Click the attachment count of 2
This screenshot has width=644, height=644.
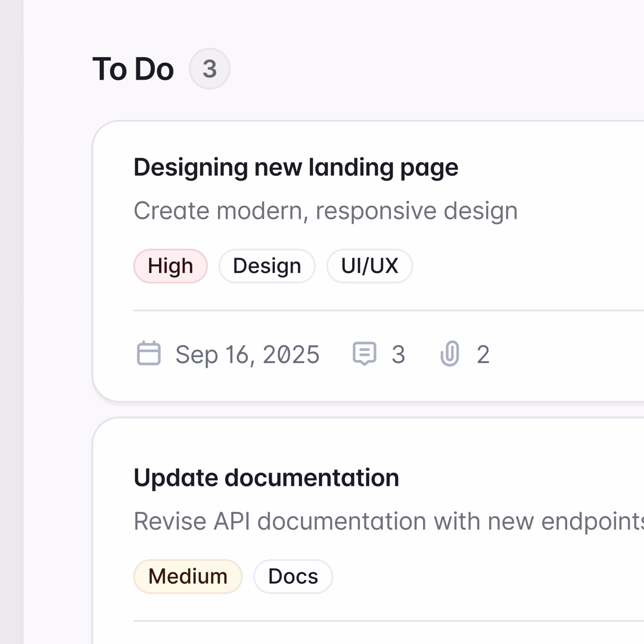[483, 355]
